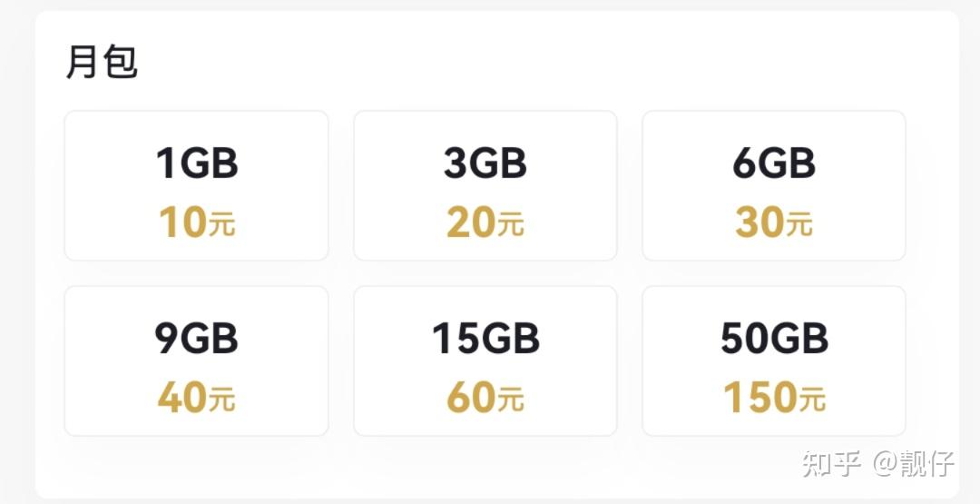Select the 1GB monthly package card
This screenshot has width=980, height=504.
(196, 186)
